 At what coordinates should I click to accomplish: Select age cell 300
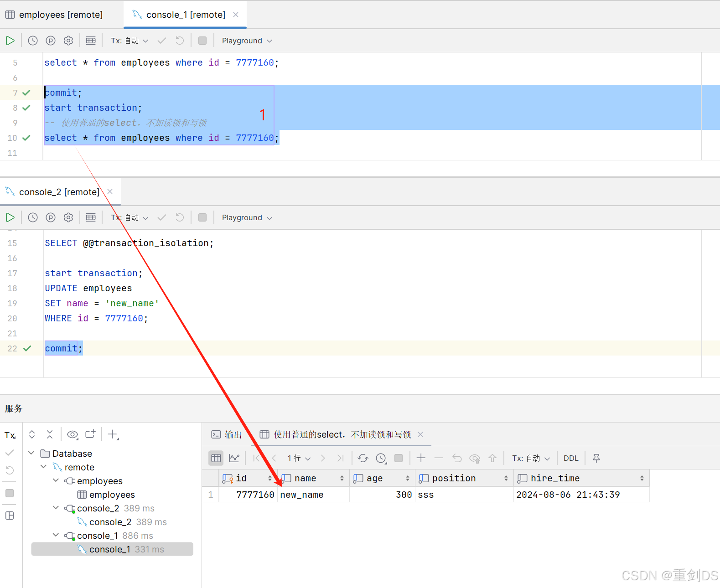tap(382, 495)
